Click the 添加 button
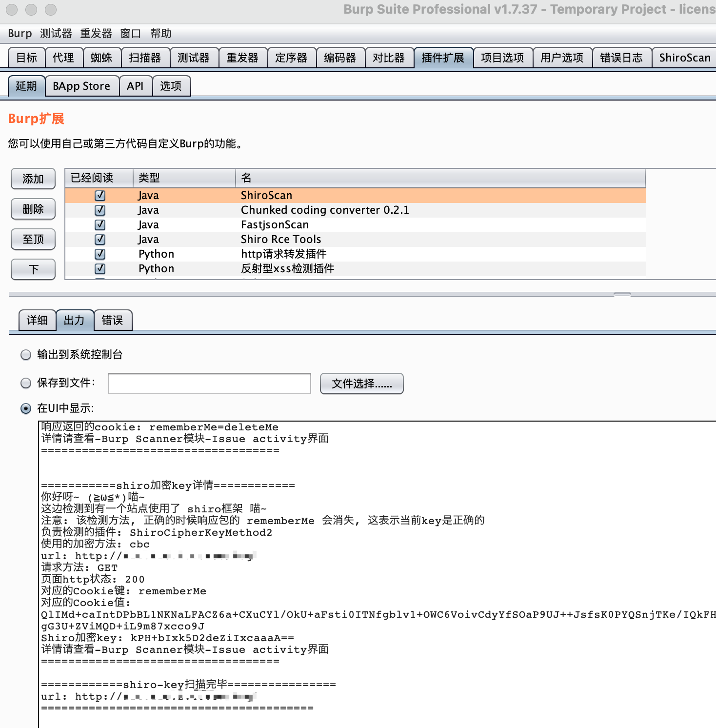The width and height of the screenshot is (716, 728). tap(33, 179)
